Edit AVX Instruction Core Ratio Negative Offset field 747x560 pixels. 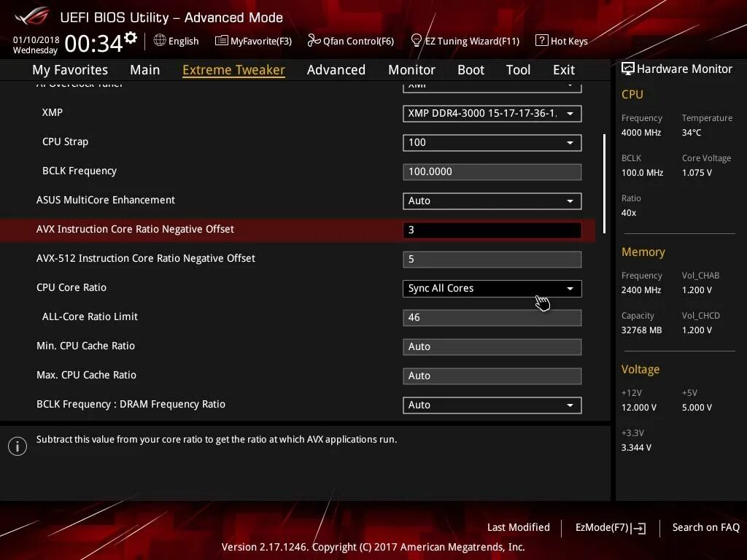[x=492, y=230]
